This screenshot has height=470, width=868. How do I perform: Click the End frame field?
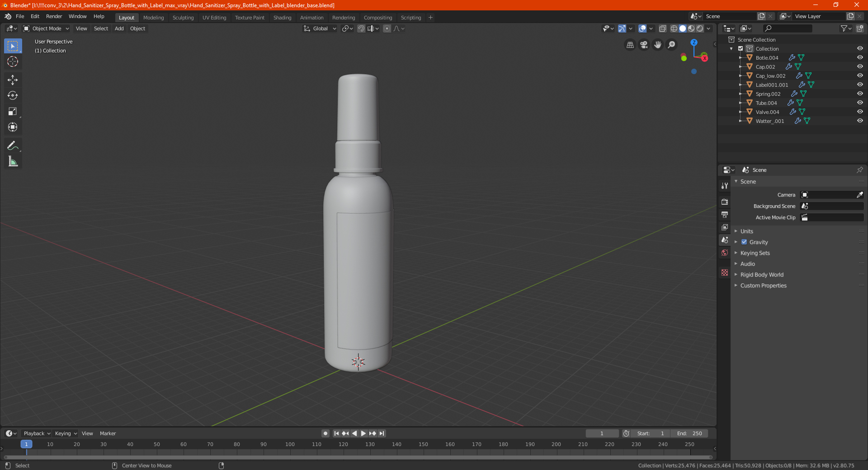click(x=689, y=433)
